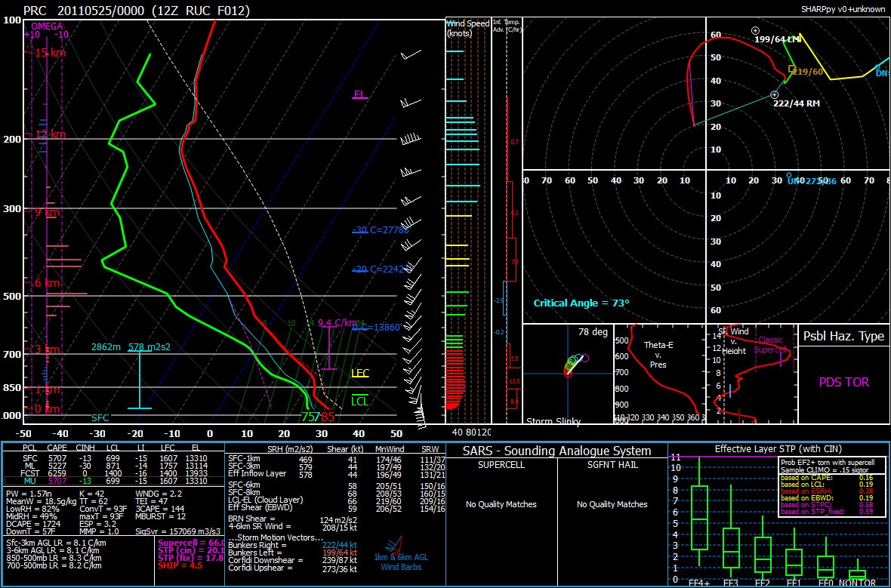The height and width of the screenshot is (588, 891).
Task: Click the SUPERCELL analogue column header
Action: (501, 465)
